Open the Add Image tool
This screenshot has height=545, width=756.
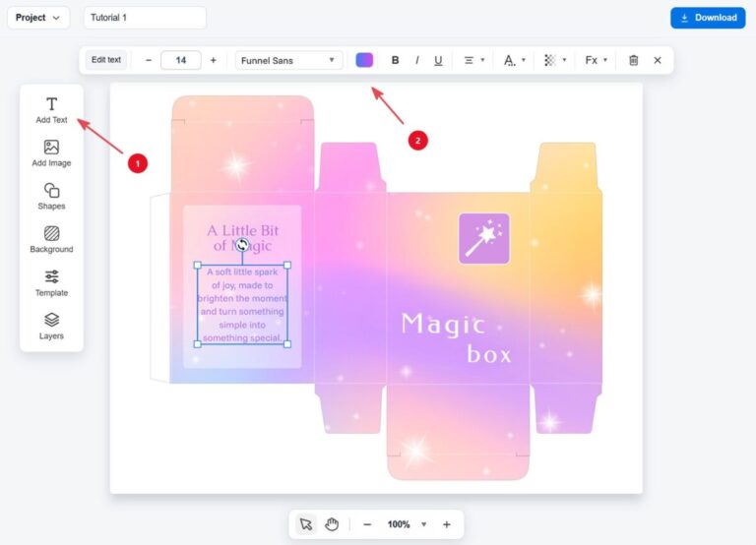tap(51, 153)
